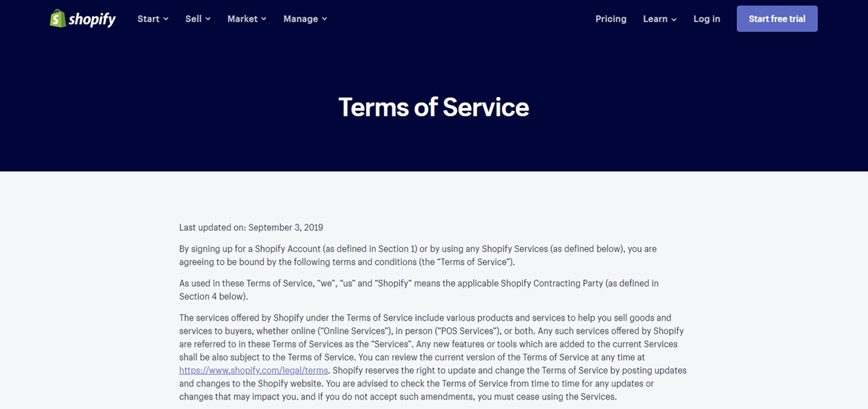This screenshot has width=868, height=409.
Task: Expand the chevron arrow next to Manage
Action: coord(324,19)
